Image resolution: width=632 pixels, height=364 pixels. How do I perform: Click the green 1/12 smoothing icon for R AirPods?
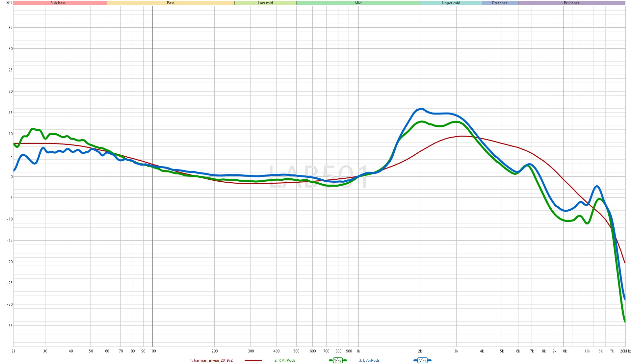(x=338, y=361)
